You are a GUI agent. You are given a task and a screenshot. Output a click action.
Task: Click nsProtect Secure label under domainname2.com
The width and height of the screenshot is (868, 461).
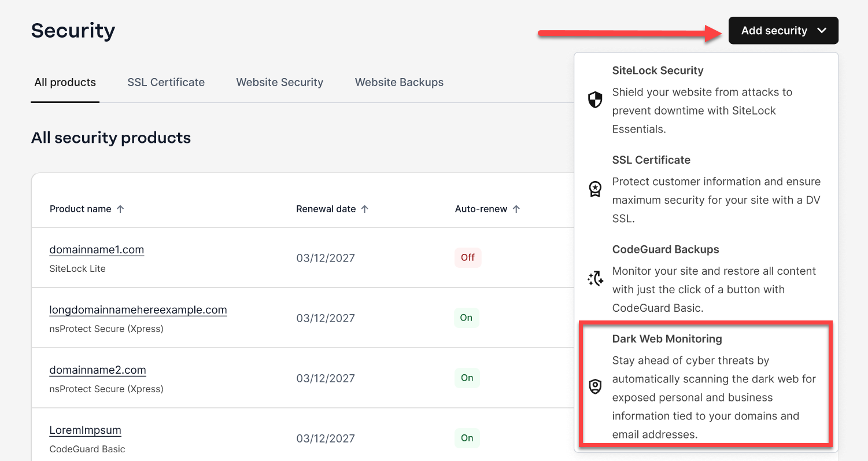click(x=106, y=389)
